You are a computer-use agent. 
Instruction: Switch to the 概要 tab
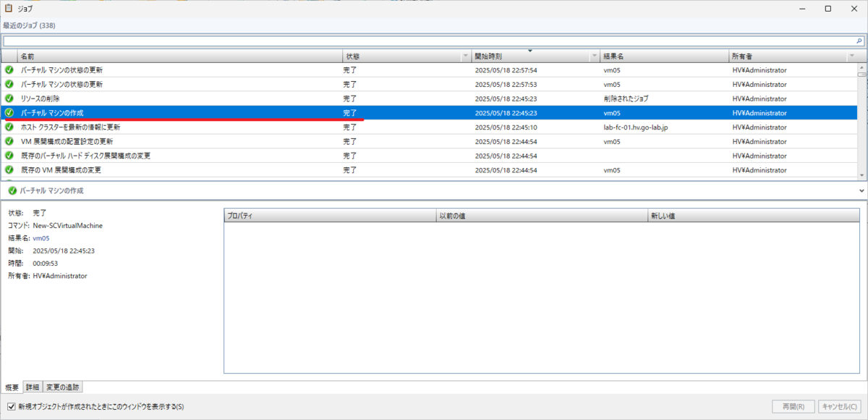[12, 387]
